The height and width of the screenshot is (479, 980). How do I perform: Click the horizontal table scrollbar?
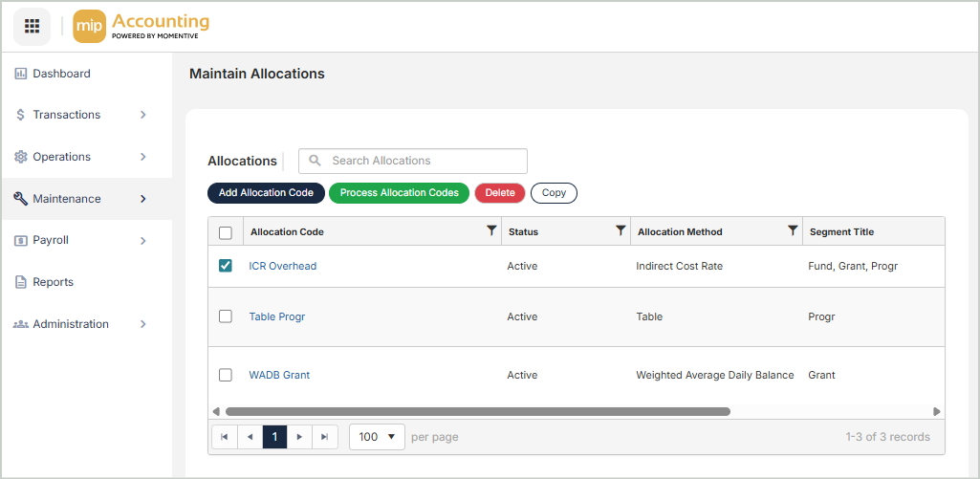(x=478, y=411)
